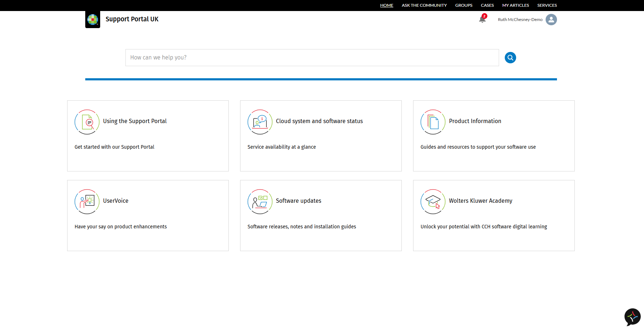Open the Using the Support Portal heading

pos(135,121)
